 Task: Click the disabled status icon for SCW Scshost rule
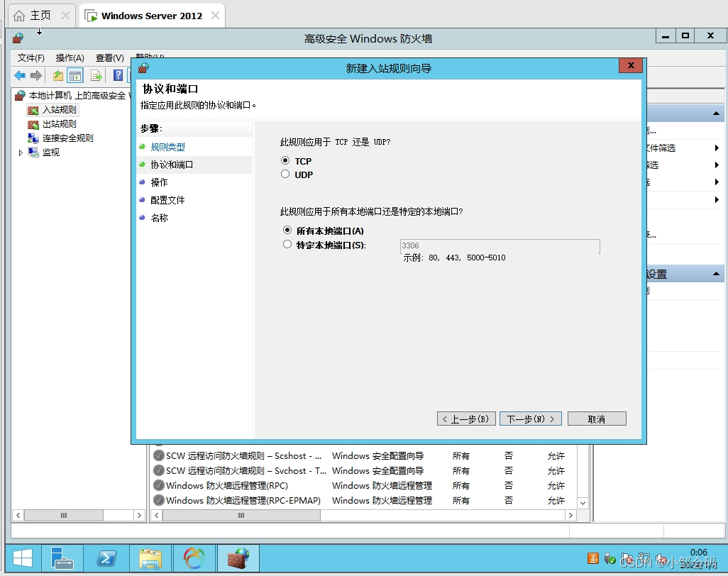[159, 455]
